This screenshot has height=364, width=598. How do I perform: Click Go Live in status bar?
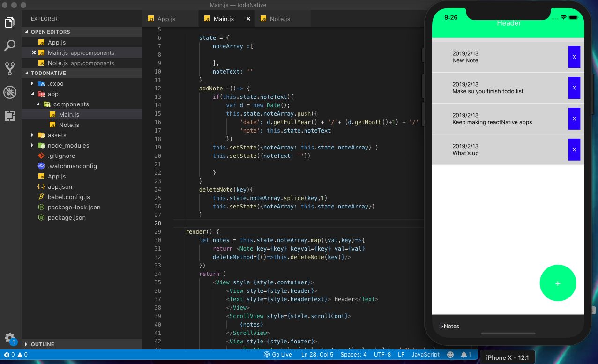tap(277, 355)
